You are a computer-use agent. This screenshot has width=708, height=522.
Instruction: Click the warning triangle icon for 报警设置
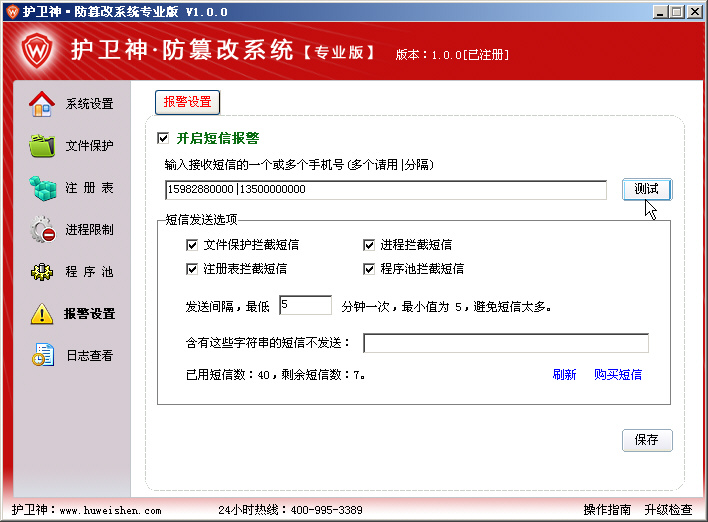(42, 314)
